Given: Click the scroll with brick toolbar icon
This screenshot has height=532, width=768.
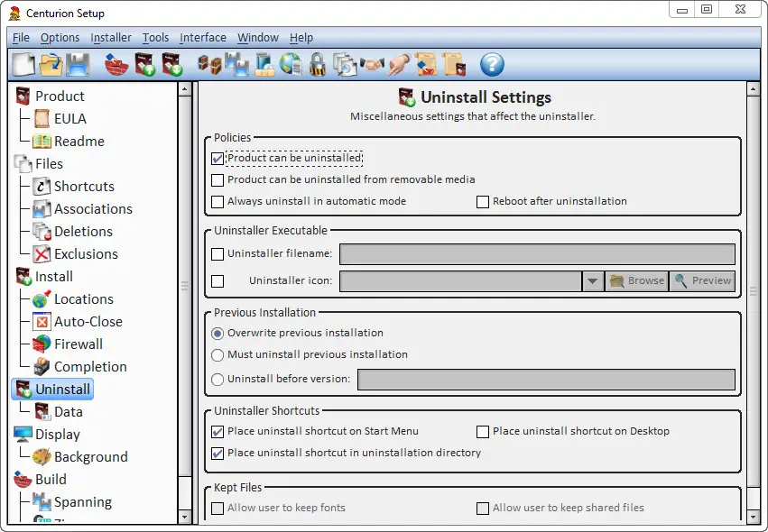Looking at the screenshot, I should (x=426, y=65).
